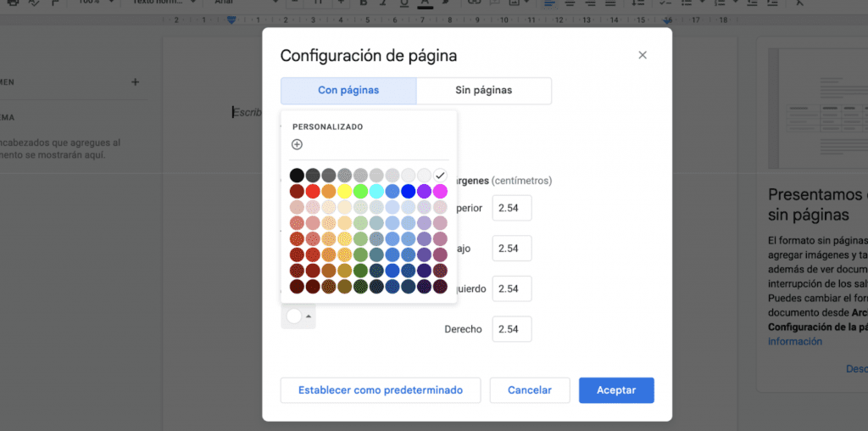This screenshot has height=431, width=868.
Task: Pick the black color swatch
Action: tap(297, 176)
